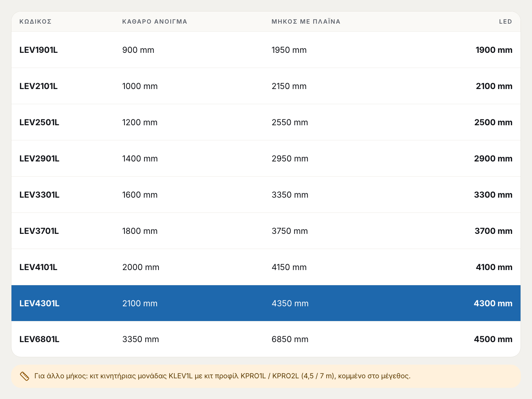Select product code LEV4101L
Viewport: 532px width, 399px height.
[38, 267]
